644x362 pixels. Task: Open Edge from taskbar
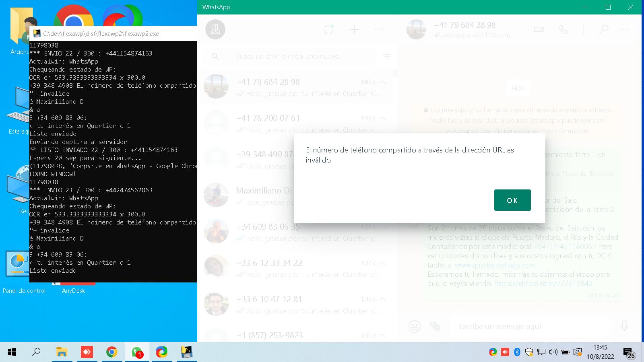coord(161,352)
